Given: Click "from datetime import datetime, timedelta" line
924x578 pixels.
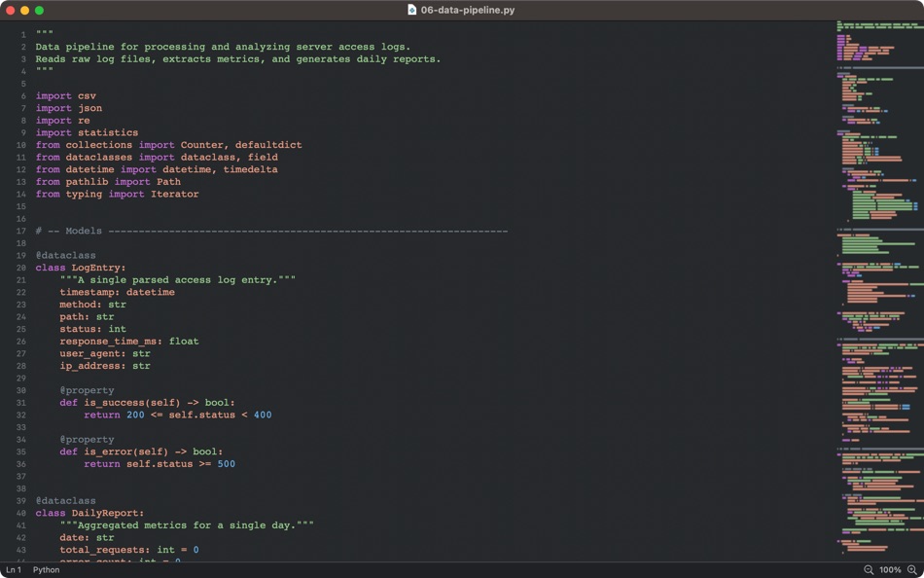Looking at the screenshot, I should (157, 169).
